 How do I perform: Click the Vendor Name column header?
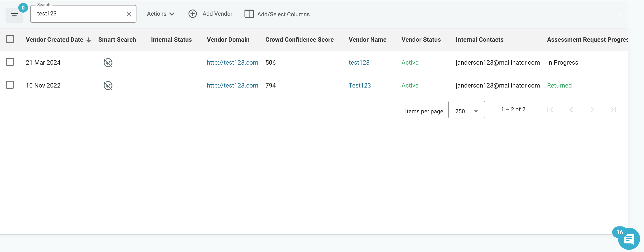[368, 39]
